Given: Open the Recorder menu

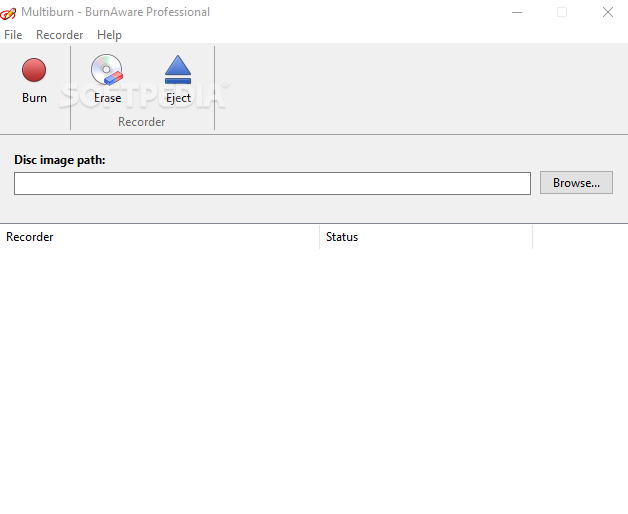Looking at the screenshot, I should 60,35.
